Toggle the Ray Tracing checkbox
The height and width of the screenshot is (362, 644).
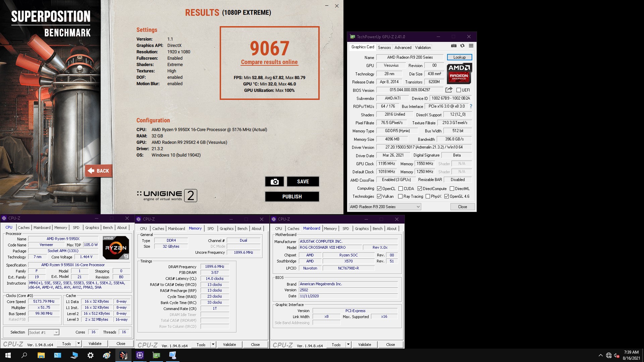[400, 196]
